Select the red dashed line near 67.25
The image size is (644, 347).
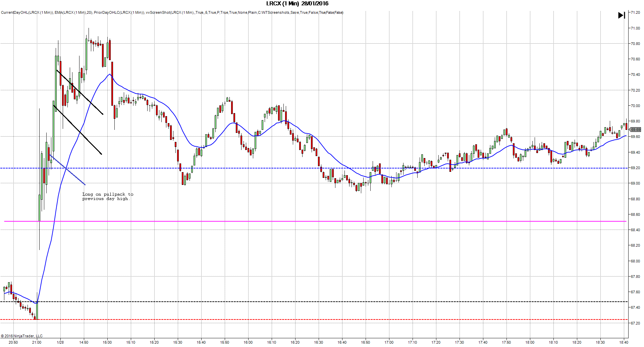314,319
